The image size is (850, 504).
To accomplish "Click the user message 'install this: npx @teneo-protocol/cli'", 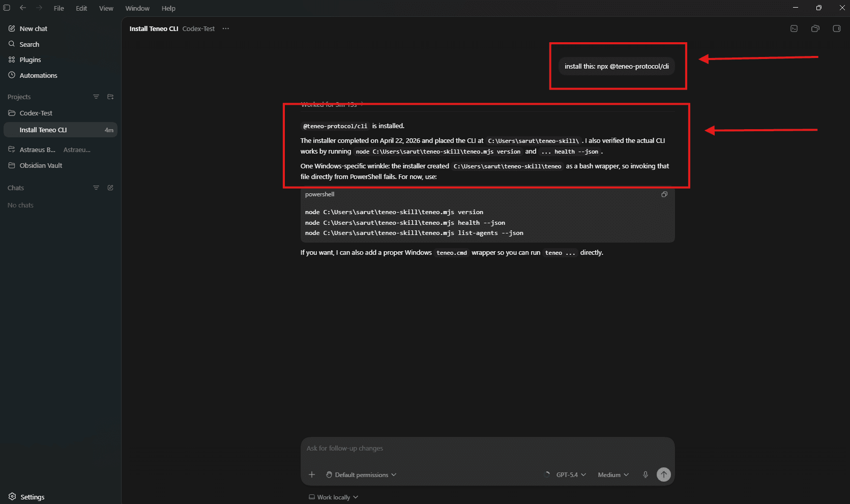I will tap(617, 66).
